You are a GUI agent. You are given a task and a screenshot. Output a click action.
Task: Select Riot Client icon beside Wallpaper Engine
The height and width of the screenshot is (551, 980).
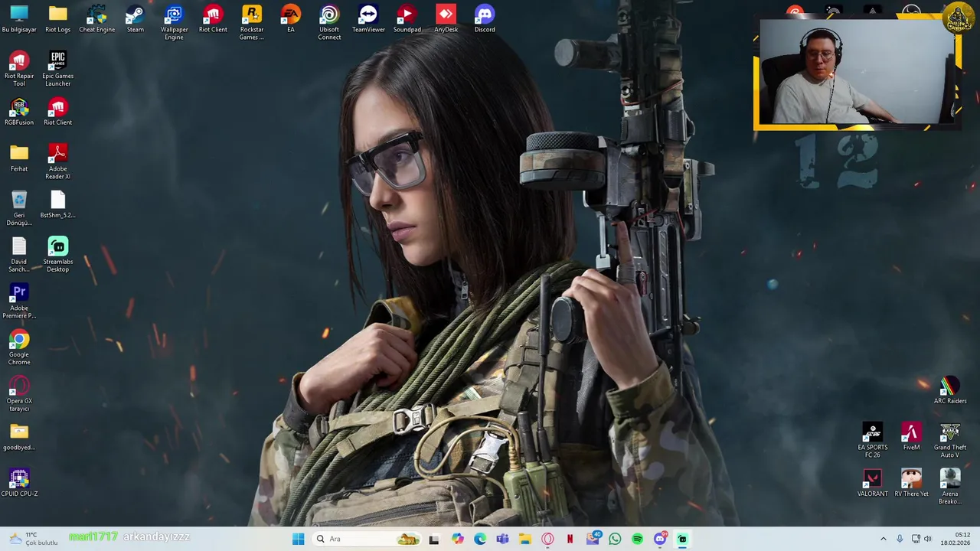[213, 19]
